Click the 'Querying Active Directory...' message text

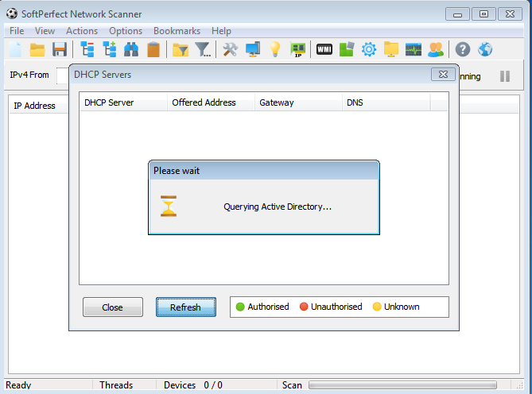278,207
